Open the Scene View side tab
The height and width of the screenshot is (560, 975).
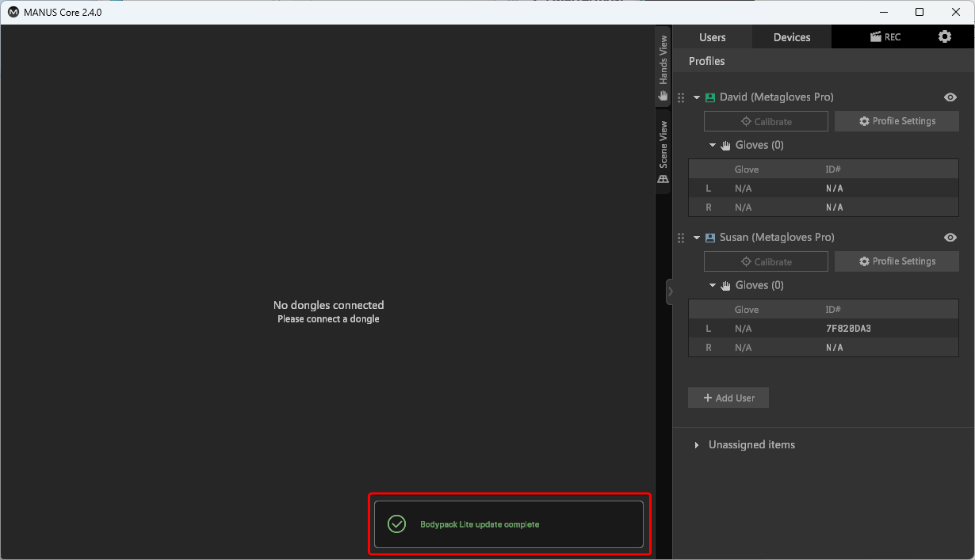coord(663,151)
